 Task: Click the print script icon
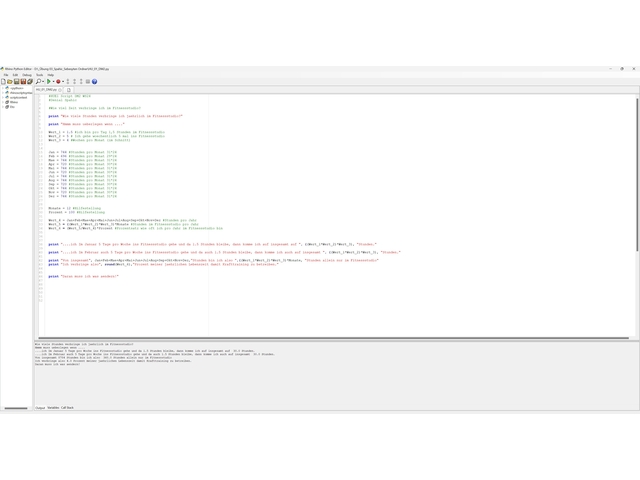click(30, 82)
